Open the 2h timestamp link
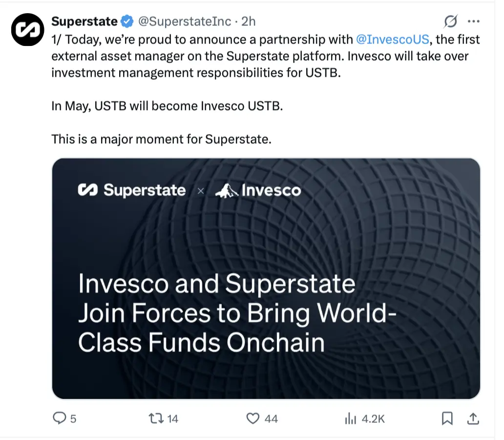The height and width of the screenshot is (440, 504). [249, 22]
